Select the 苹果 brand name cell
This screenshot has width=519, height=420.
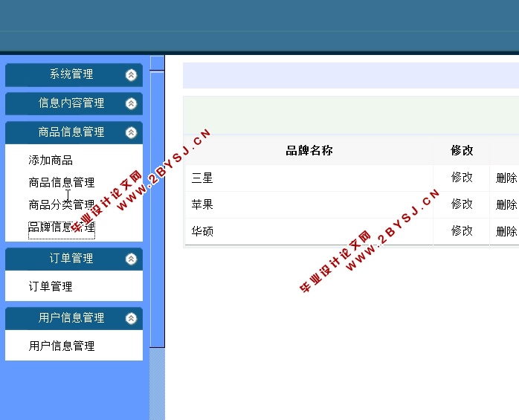coord(309,204)
